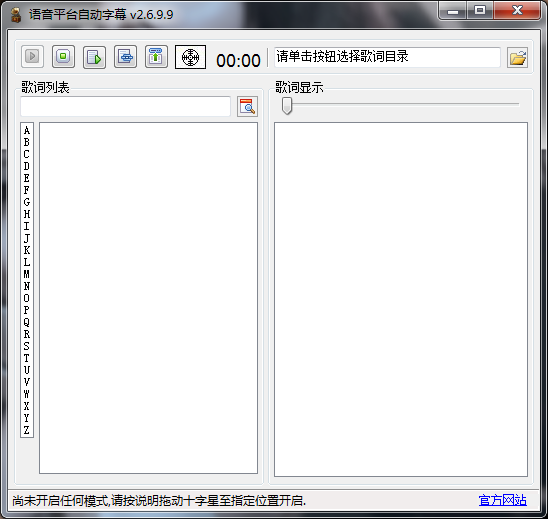Select letter M in alphabet index
Viewport: 548px width, 519px height.
tap(27, 274)
